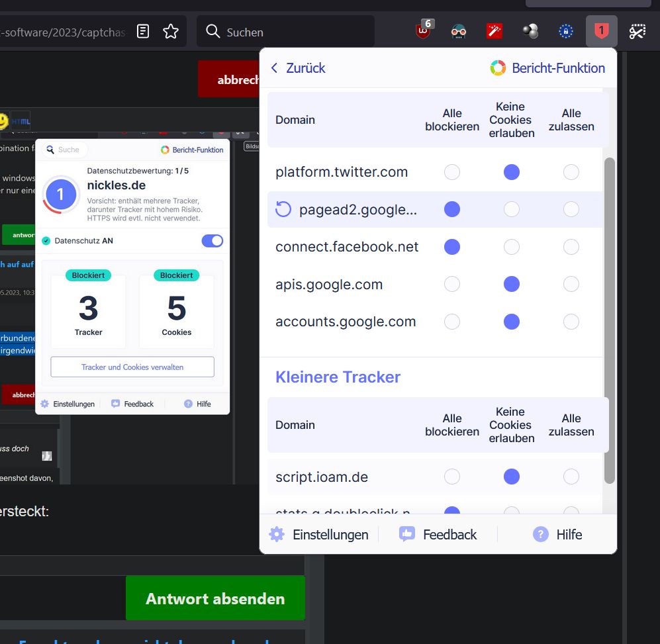Go back with the Zurück link
The height and width of the screenshot is (644, 660).
298,68
